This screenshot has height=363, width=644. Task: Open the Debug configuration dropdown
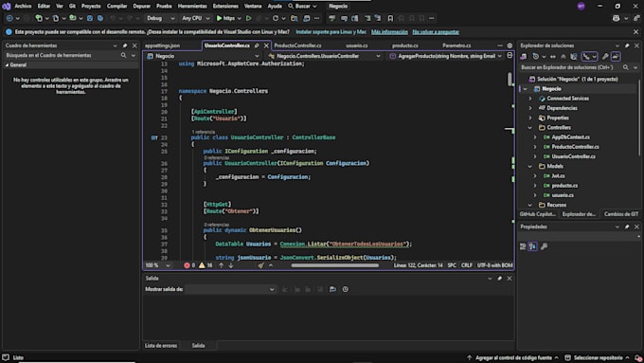click(x=161, y=18)
